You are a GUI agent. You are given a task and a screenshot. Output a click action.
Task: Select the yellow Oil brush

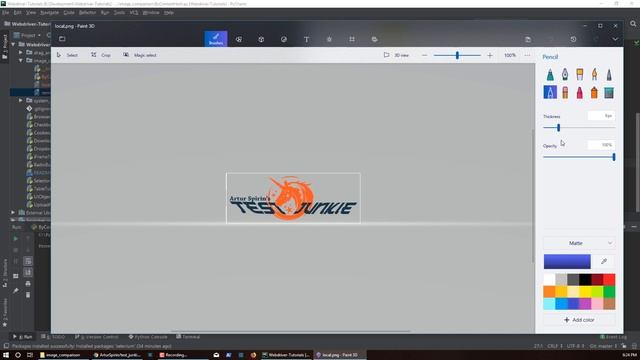[x=580, y=74]
